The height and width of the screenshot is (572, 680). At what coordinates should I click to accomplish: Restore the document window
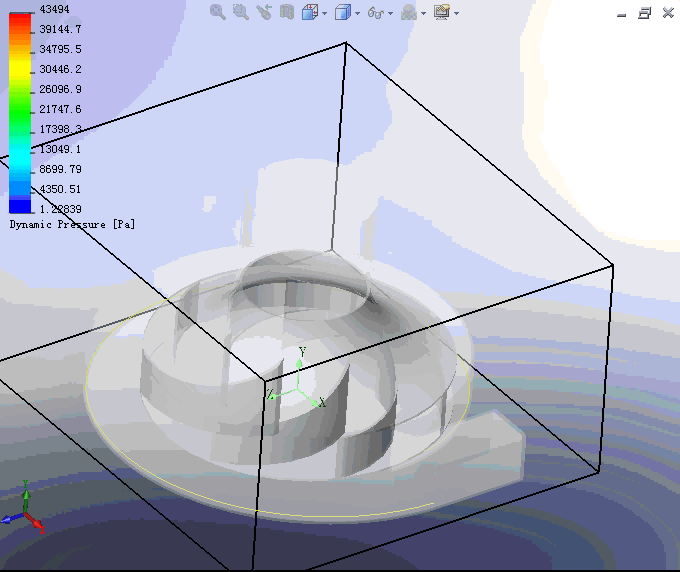pos(645,13)
